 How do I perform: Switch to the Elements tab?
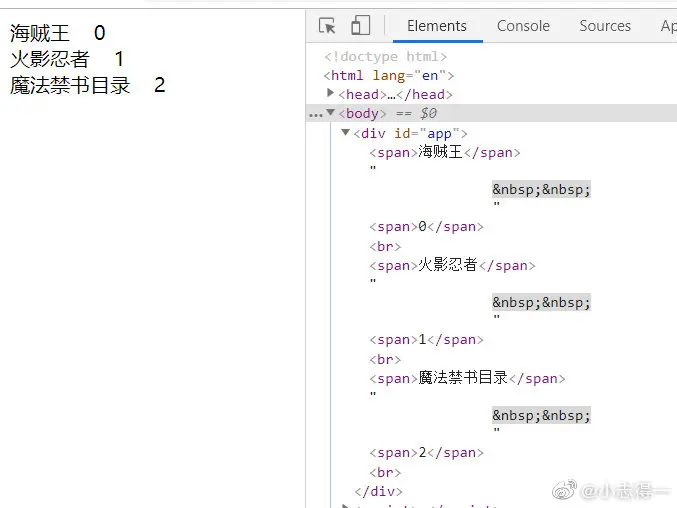click(x=437, y=26)
